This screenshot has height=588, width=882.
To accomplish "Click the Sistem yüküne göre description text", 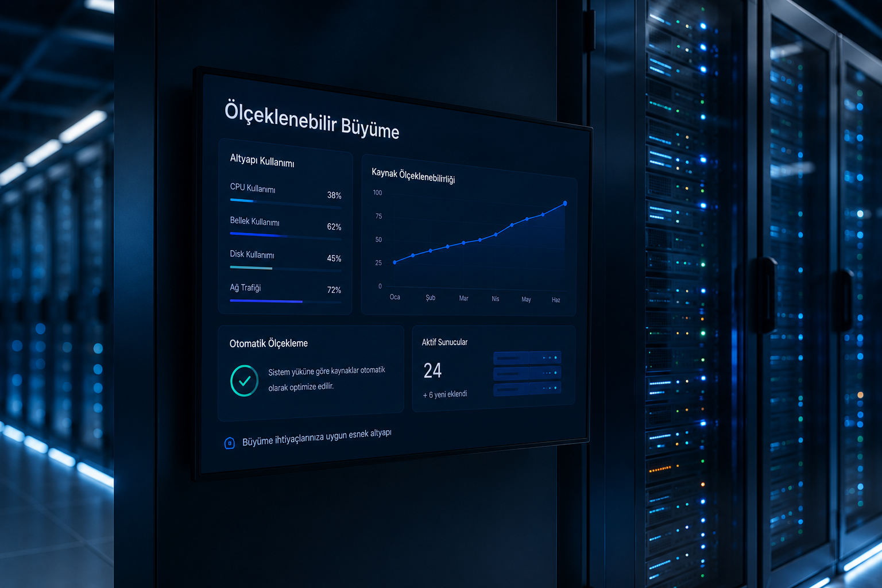I will (327, 379).
